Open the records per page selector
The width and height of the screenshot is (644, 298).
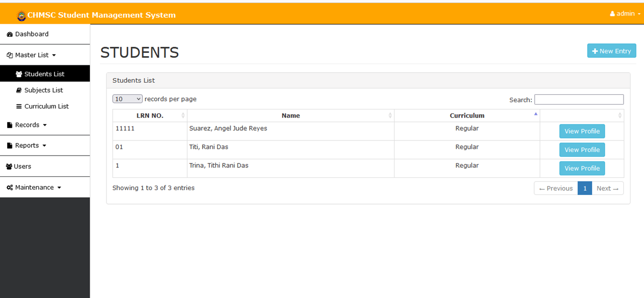(x=127, y=99)
